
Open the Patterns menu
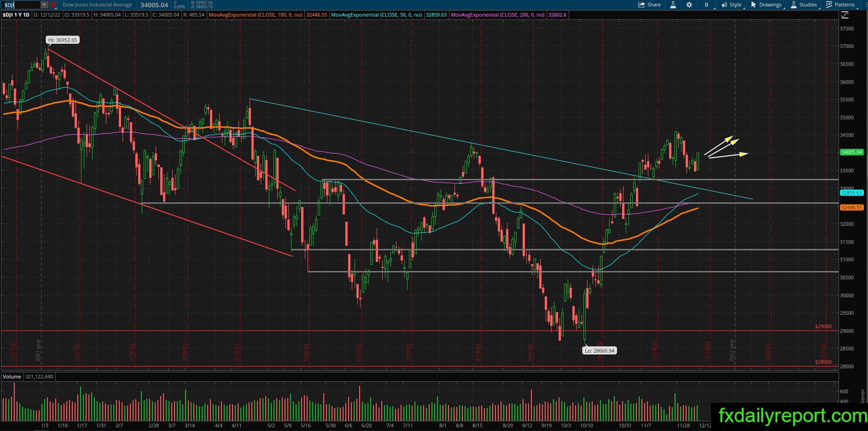[841, 5]
